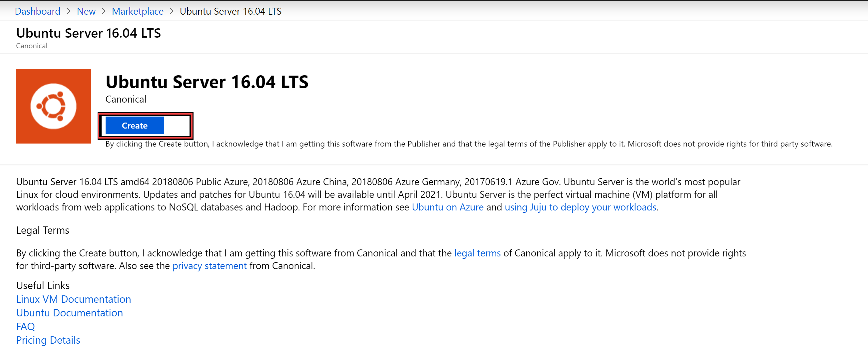Navigate to Marketplace breadcrumb

(x=137, y=11)
